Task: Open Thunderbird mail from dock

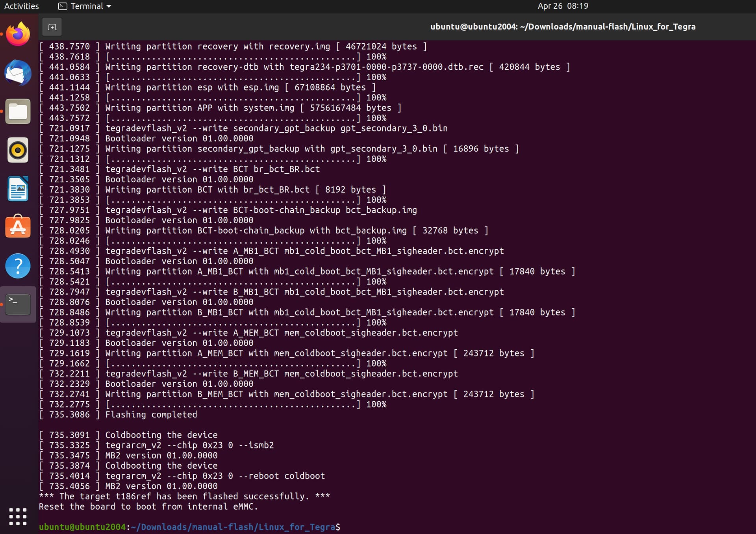Action: 18,73
